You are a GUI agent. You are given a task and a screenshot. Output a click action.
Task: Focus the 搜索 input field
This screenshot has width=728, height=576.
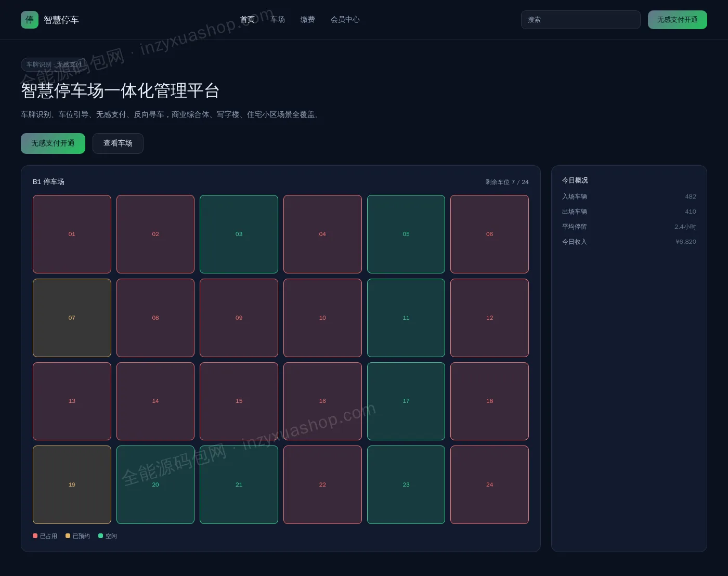pos(581,20)
